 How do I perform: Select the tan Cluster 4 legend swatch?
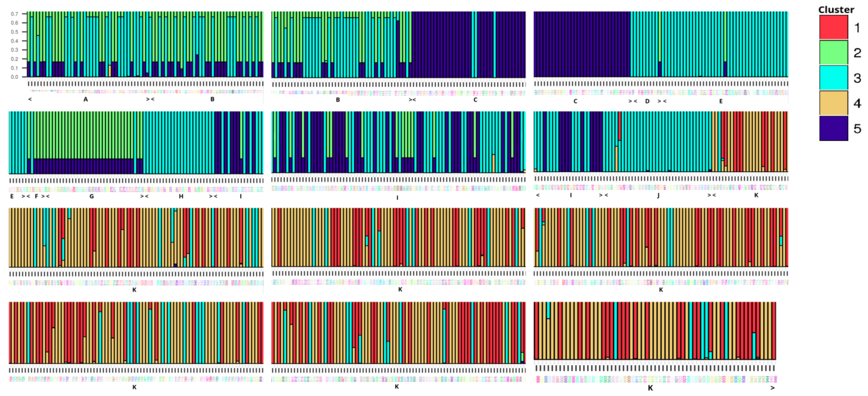[833, 103]
